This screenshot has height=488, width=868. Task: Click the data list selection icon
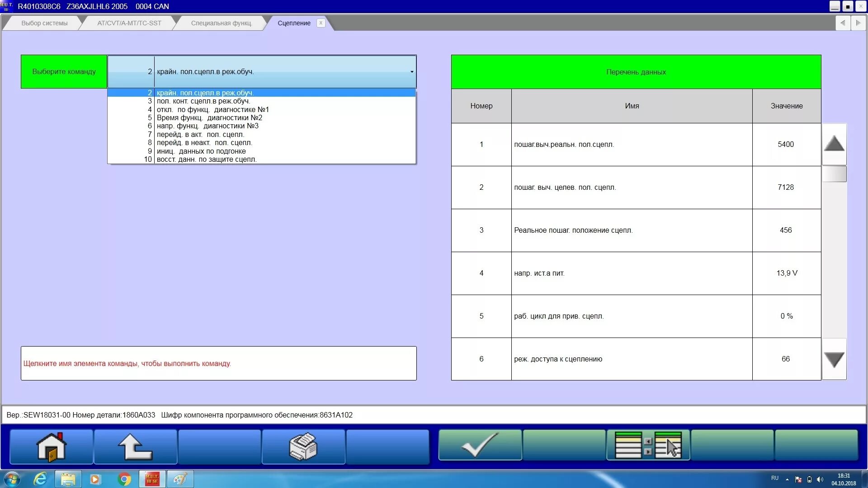coord(648,446)
